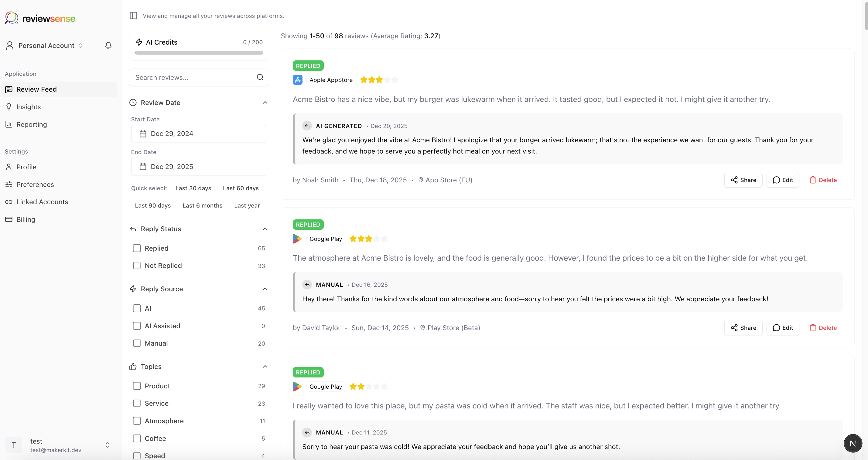868x460 pixels.
Task: Go to the Review Feed page
Action: (36, 89)
